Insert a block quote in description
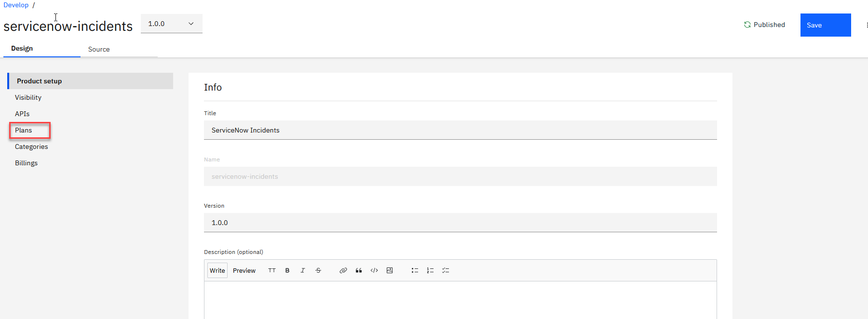 click(x=359, y=270)
